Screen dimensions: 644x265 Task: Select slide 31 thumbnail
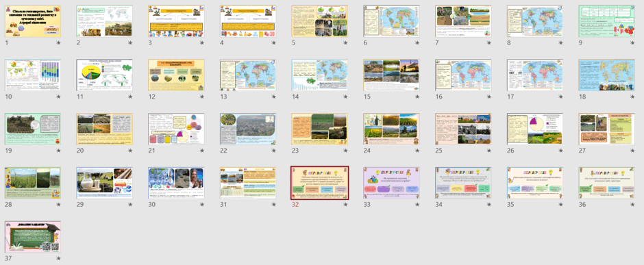(248, 183)
